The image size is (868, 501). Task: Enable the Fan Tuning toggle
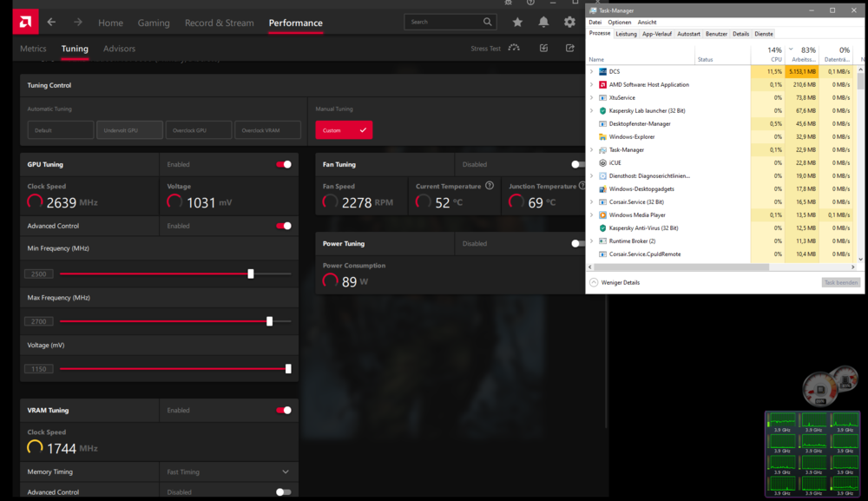(x=575, y=163)
